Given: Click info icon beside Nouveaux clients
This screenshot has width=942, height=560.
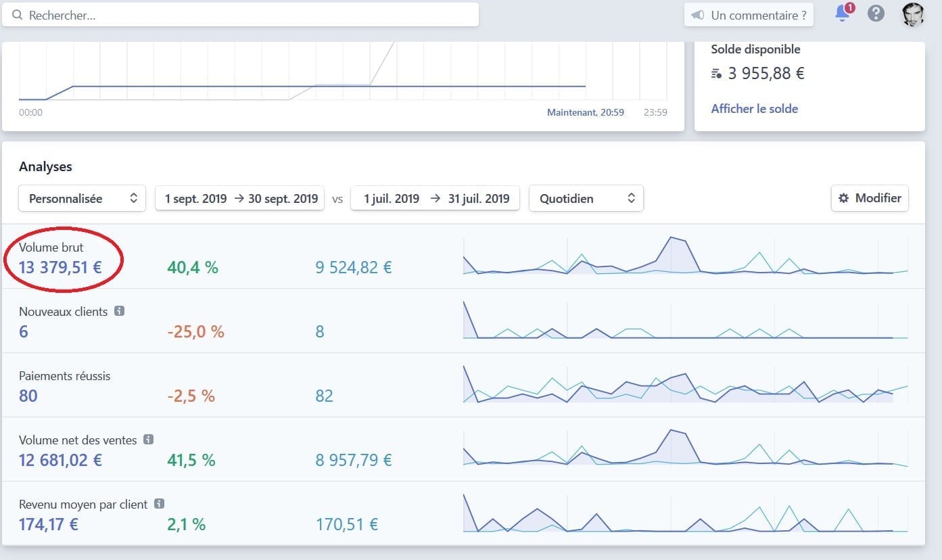Looking at the screenshot, I should point(119,311).
